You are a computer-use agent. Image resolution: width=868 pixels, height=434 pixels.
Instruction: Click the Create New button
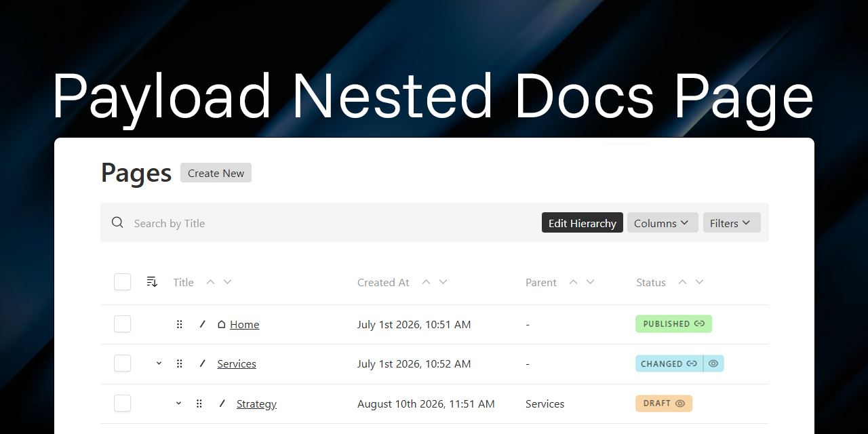[216, 173]
